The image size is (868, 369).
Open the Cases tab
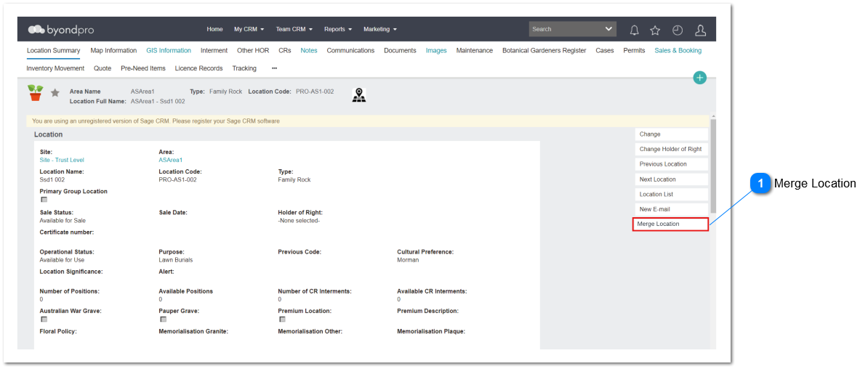click(x=605, y=50)
